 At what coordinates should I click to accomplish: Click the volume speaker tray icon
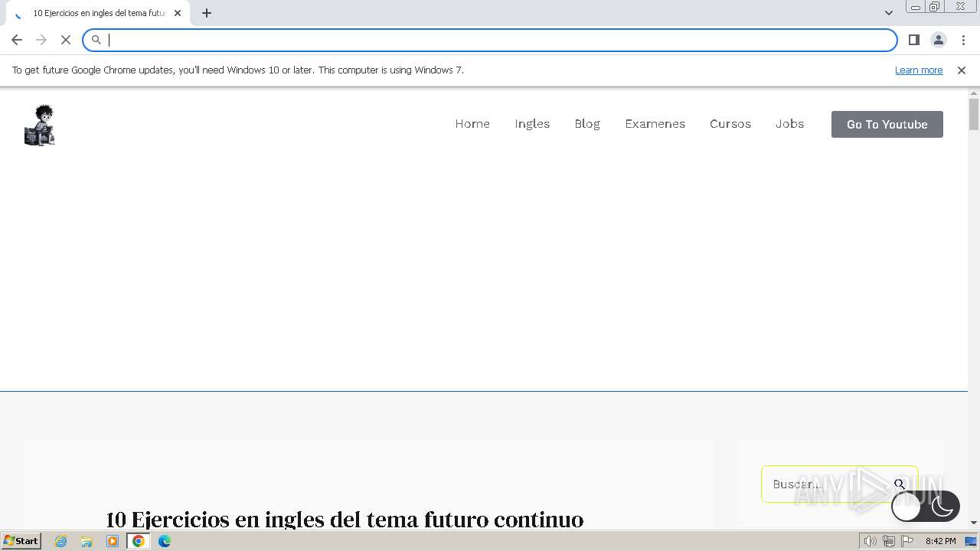click(870, 541)
